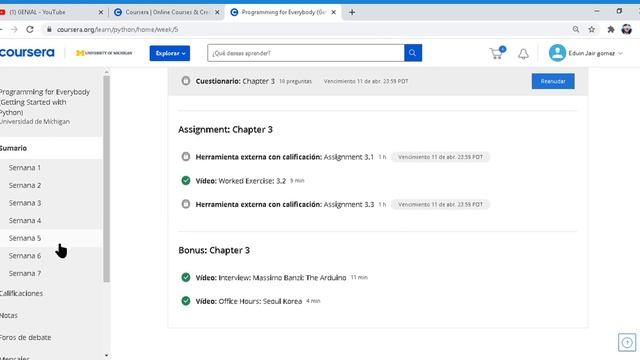Screen dimensions: 640x360
Task: Expand the Eduin Jair gomez account menu
Action: click(595, 53)
